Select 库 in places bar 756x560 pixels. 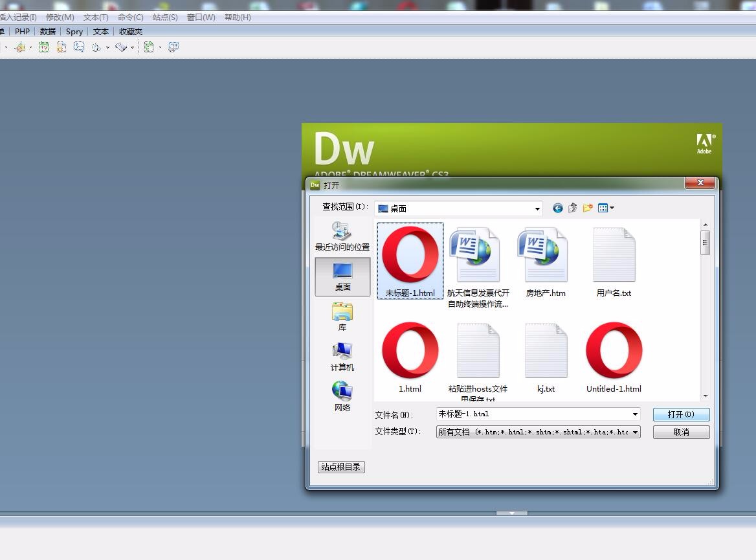tap(342, 317)
